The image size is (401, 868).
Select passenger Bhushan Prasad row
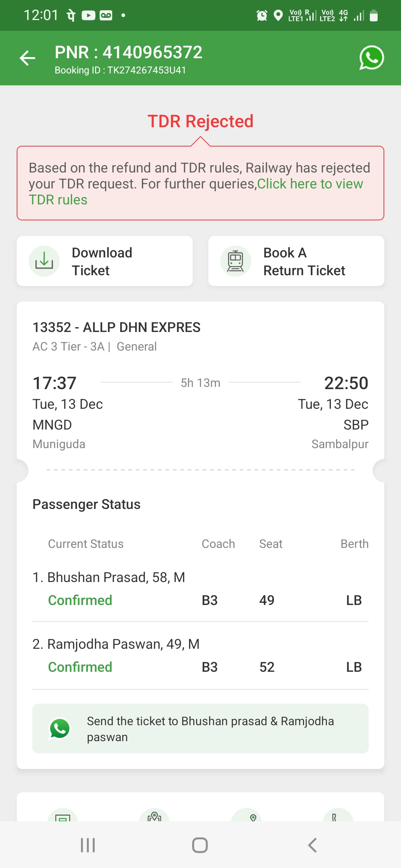pyautogui.click(x=200, y=589)
